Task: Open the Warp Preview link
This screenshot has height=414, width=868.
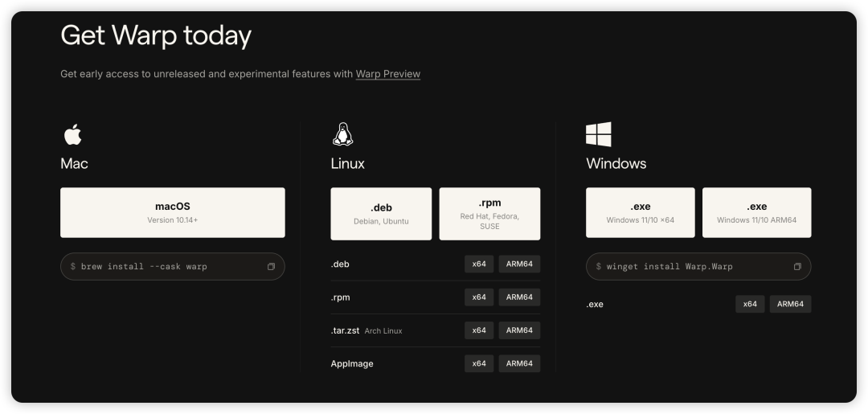Action: point(388,74)
